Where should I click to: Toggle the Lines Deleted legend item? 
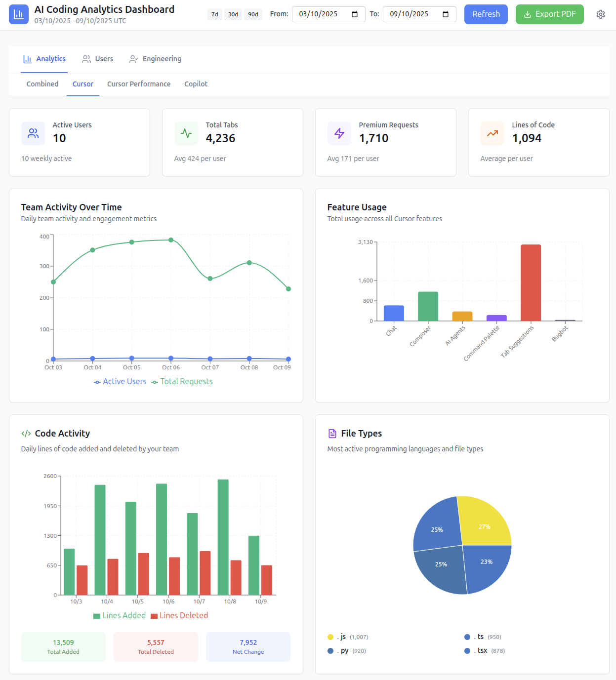click(x=179, y=616)
